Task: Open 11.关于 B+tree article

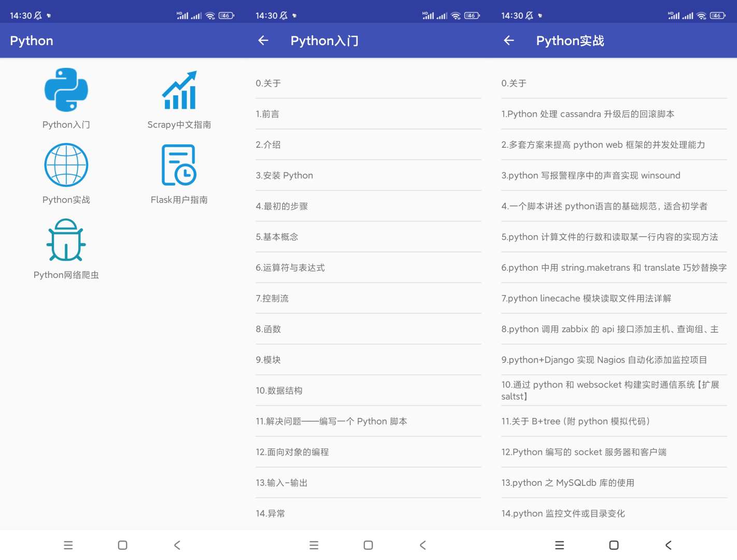Action: (614, 421)
